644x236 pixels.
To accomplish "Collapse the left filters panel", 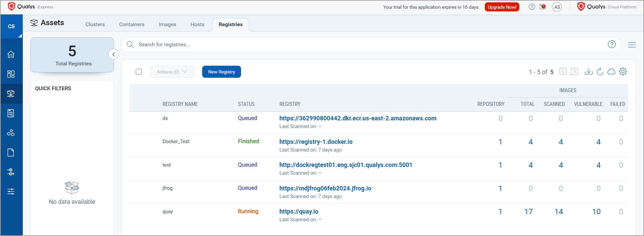I will click(114, 54).
